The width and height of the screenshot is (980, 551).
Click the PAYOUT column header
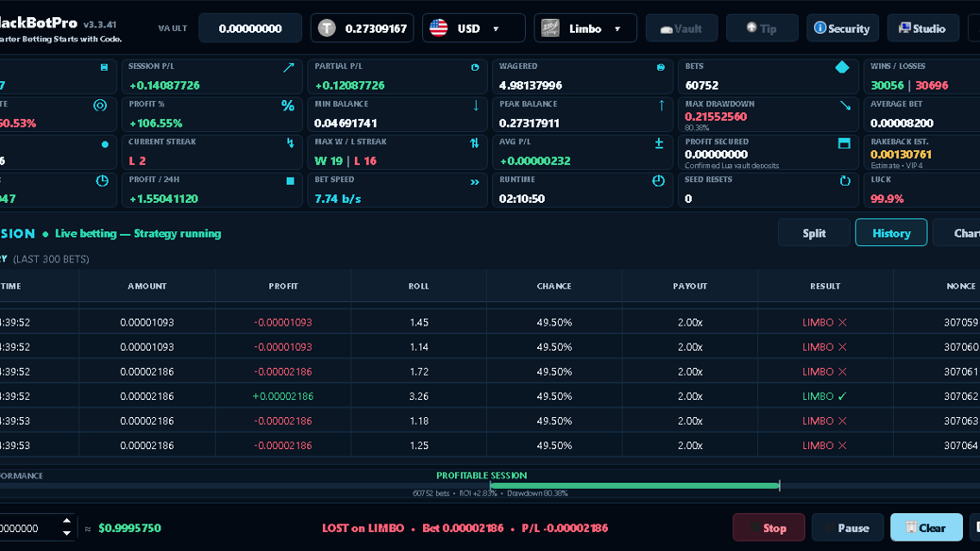[690, 286]
